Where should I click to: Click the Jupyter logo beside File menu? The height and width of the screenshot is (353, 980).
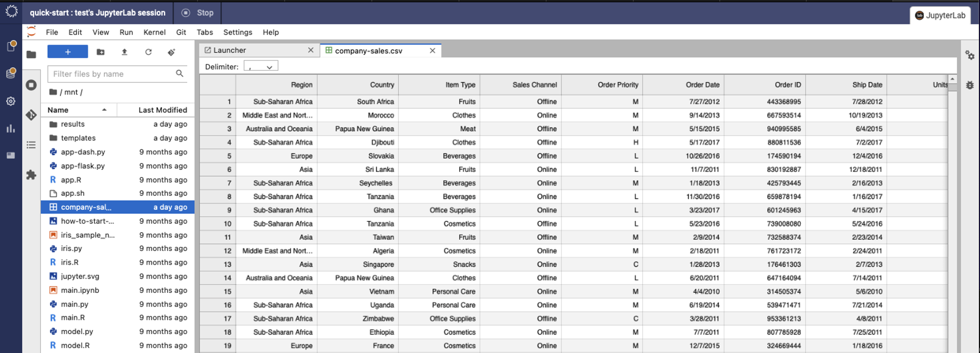(31, 32)
